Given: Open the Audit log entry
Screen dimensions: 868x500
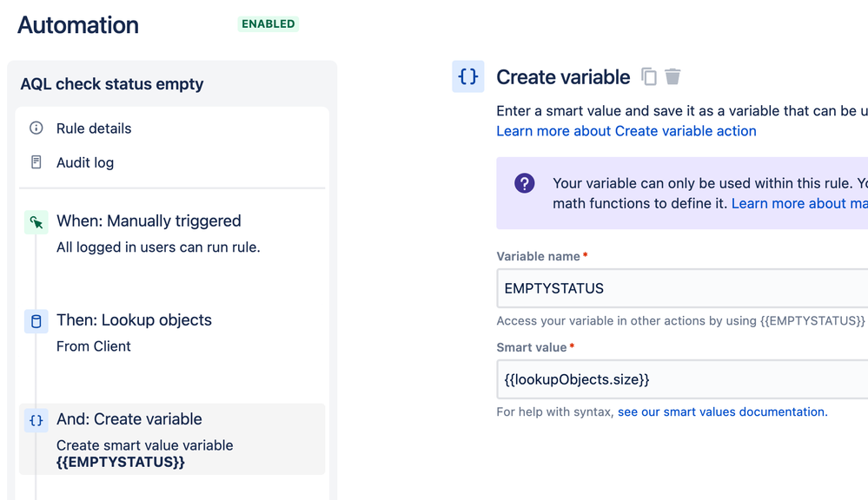Looking at the screenshot, I should [x=85, y=162].
